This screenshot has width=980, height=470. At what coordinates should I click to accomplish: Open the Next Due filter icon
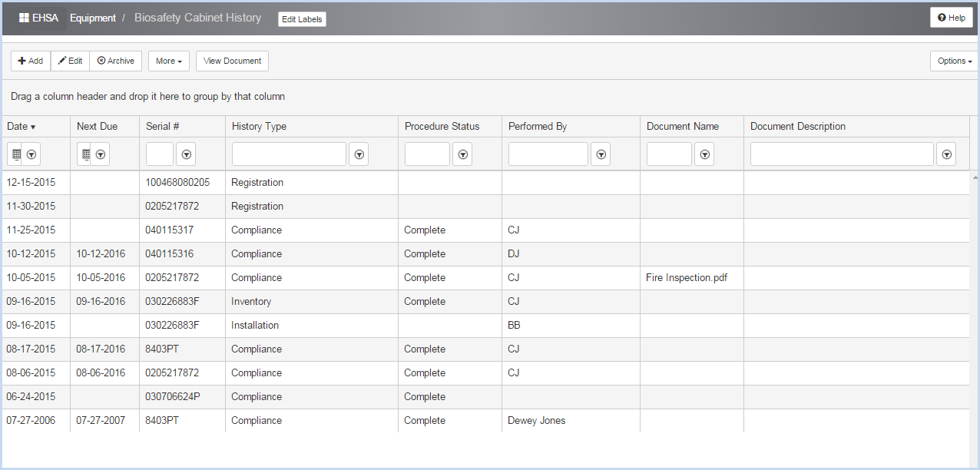point(100,154)
